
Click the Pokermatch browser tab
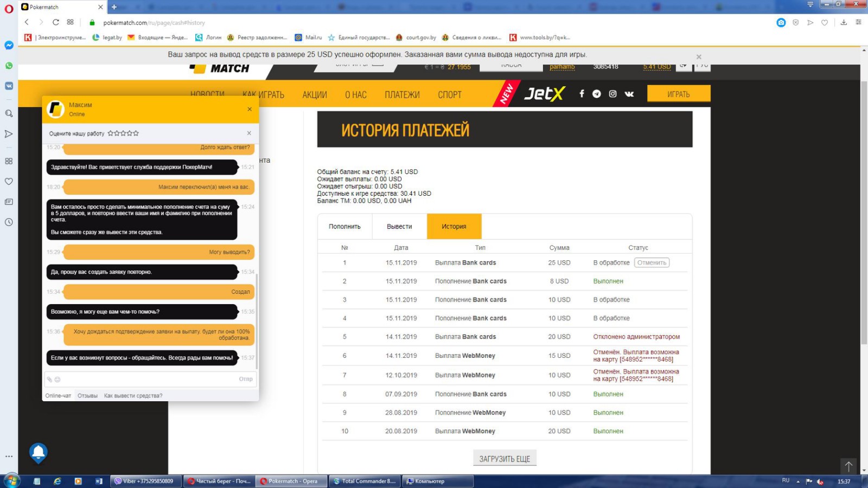(62, 7)
